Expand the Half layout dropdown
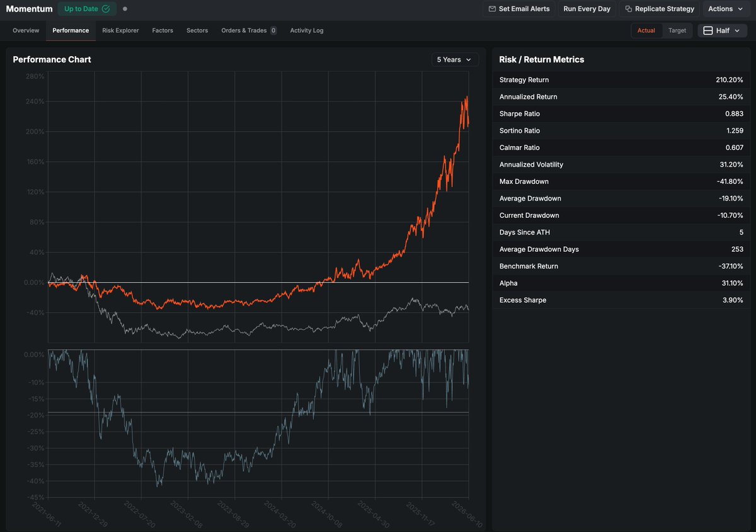The width and height of the screenshot is (756, 532). (x=723, y=30)
